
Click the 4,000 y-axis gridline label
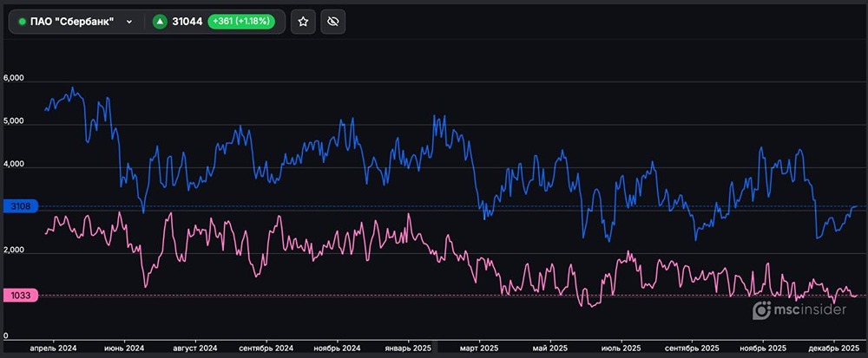click(14, 165)
